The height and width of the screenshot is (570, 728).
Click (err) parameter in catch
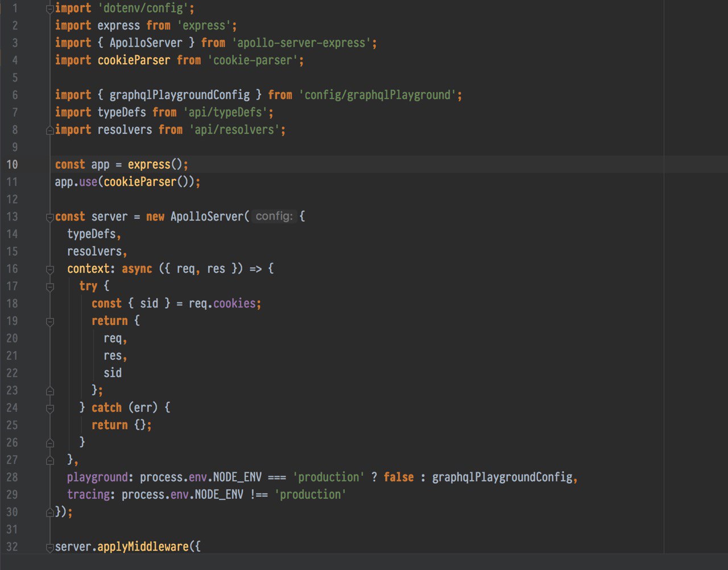[x=143, y=408]
